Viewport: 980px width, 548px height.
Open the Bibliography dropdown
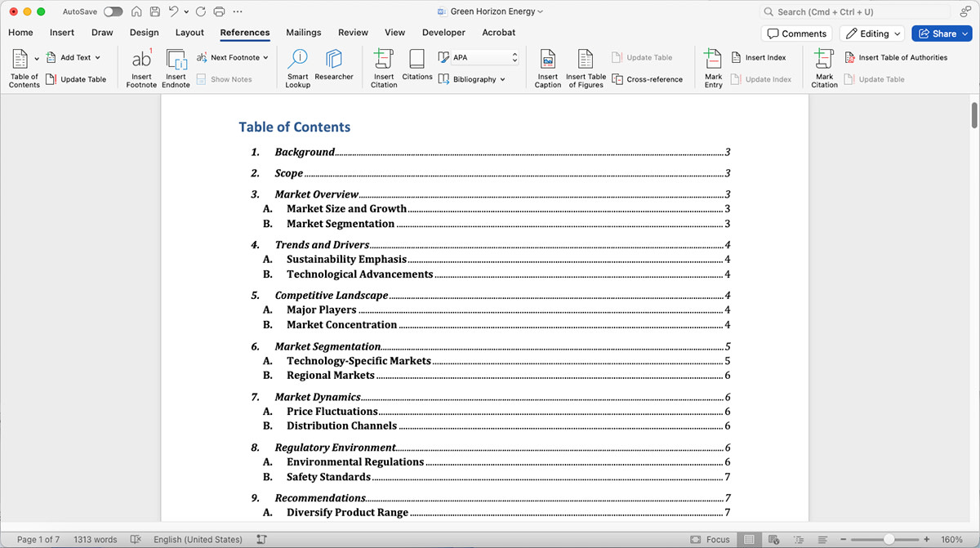coord(478,78)
